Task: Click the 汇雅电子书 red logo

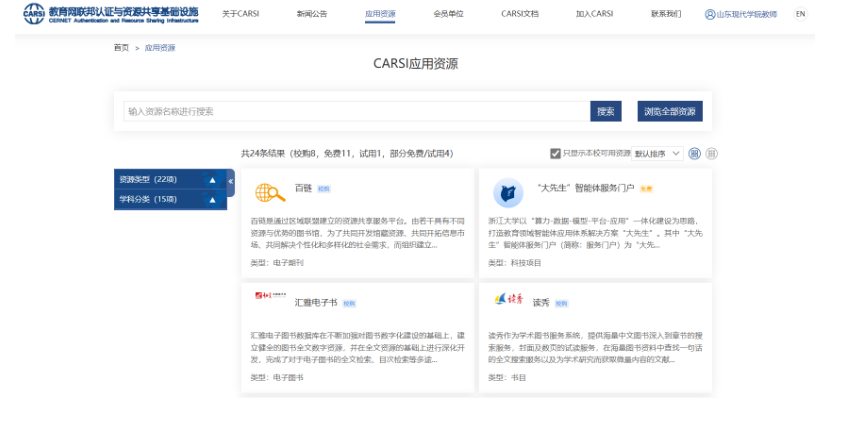Action: tap(269, 296)
